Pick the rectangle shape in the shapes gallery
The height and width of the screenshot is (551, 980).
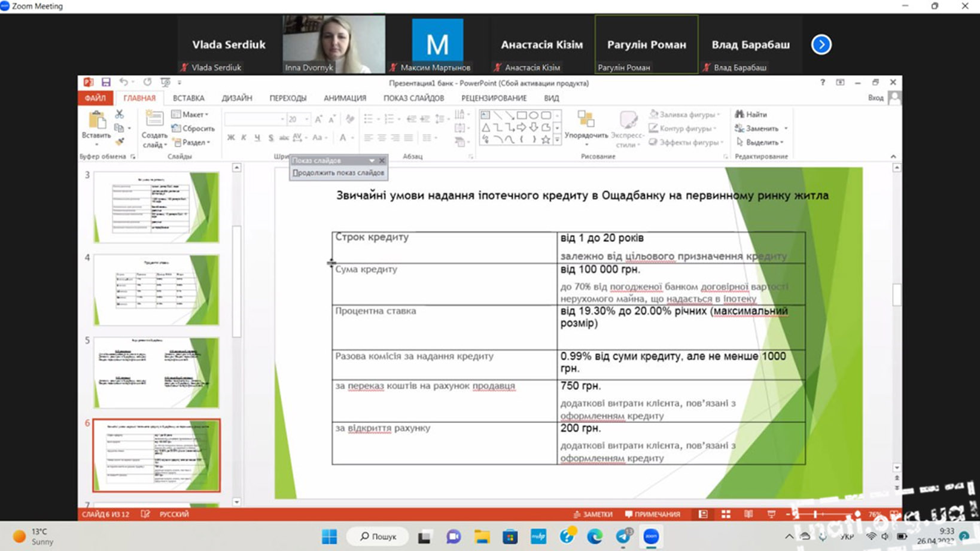click(x=522, y=115)
